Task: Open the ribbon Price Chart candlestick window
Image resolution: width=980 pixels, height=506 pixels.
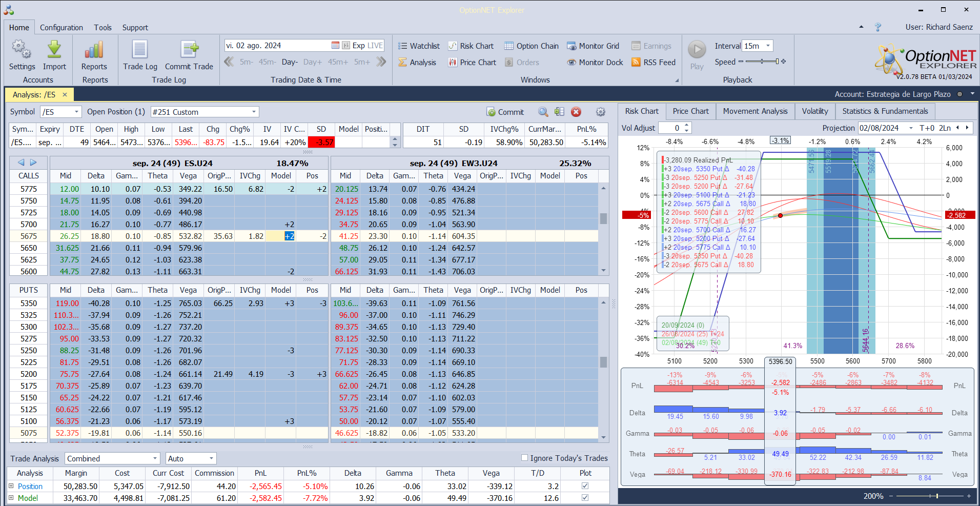Action: (x=472, y=62)
